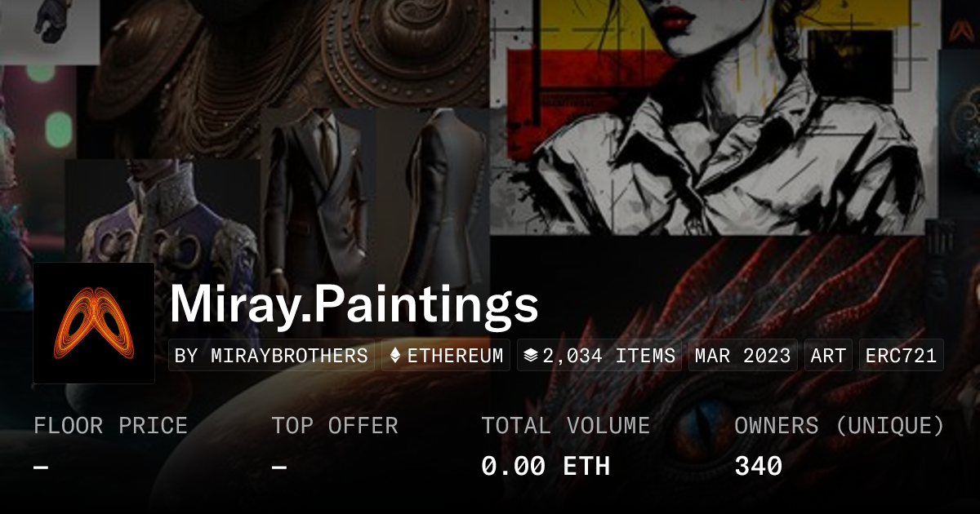
Task: Click the 2,034 ITEMS tag
Action: (x=599, y=356)
